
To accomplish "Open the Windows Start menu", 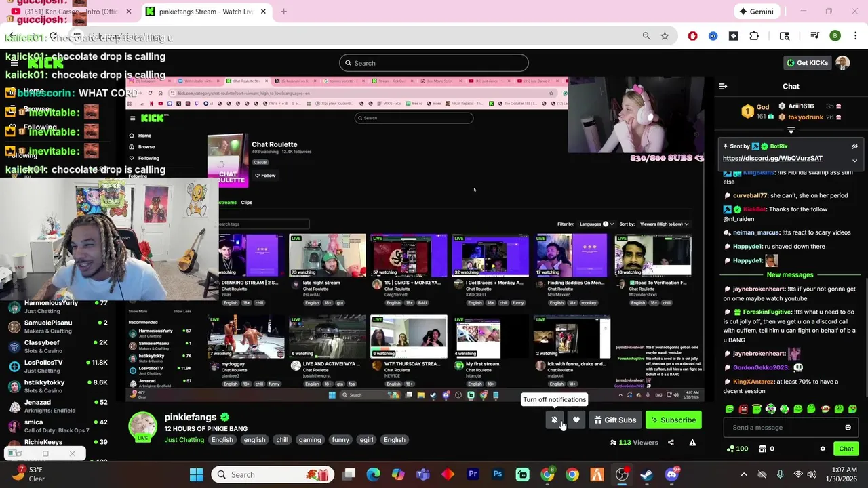I will (x=196, y=475).
